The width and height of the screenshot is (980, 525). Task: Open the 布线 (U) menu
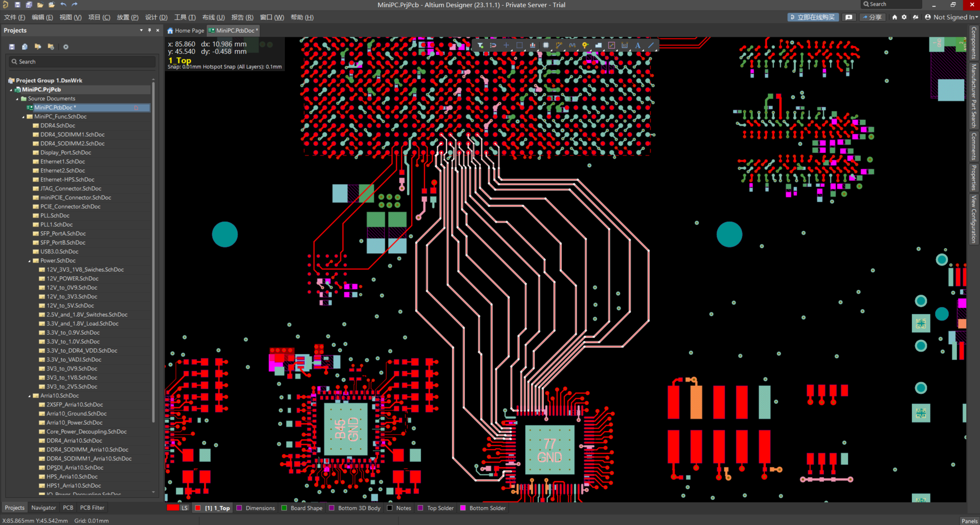click(x=213, y=17)
